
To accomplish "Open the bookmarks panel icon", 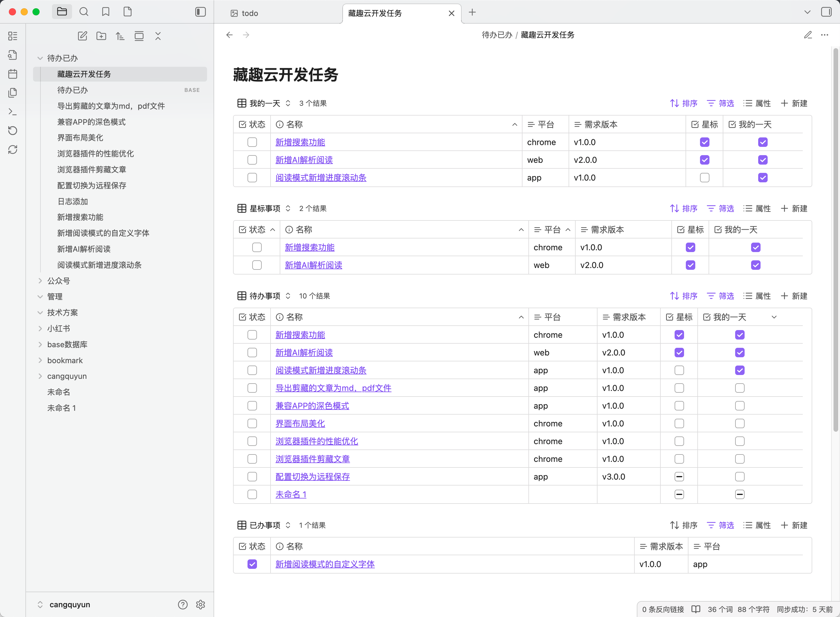I will point(106,12).
